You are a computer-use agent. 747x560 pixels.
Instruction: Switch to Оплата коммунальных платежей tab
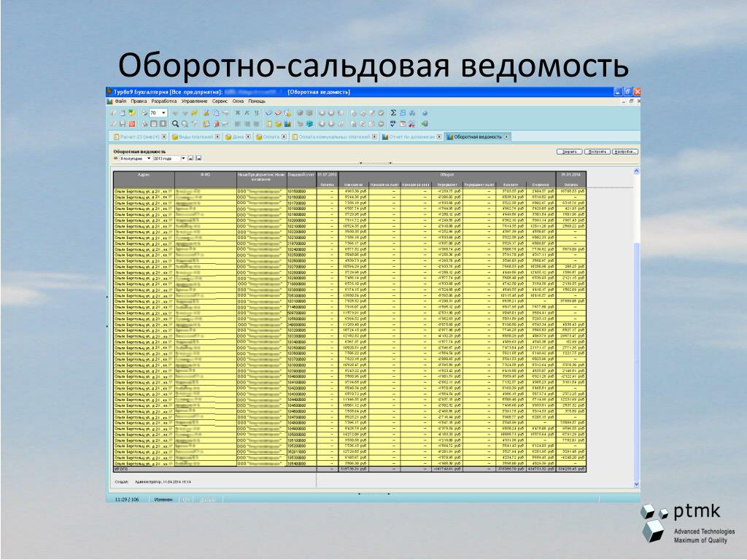(x=334, y=136)
